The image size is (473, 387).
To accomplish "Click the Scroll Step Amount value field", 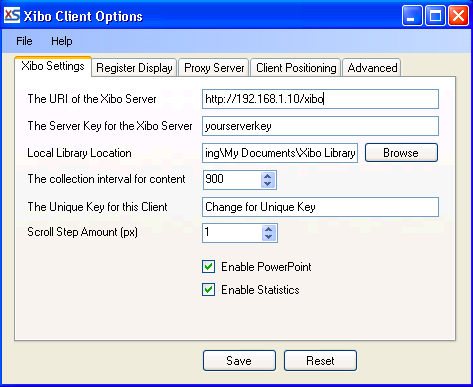I will 232,233.
